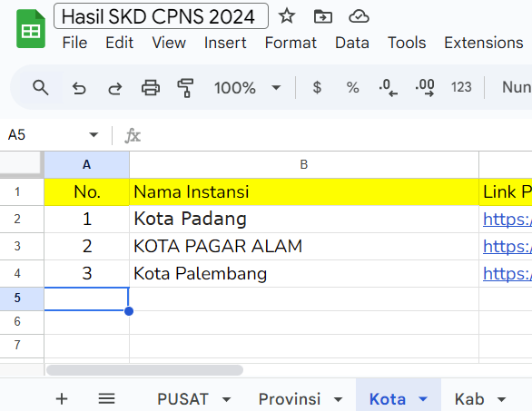This screenshot has width=532, height=411.
Task: Open the KOTA PAGAR ALAM link
Action: point(507,246)
